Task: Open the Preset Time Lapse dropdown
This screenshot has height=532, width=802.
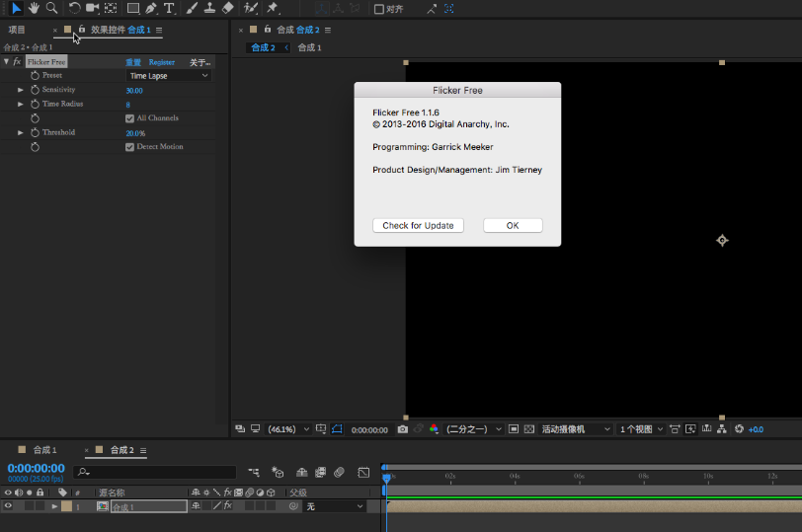Action: pyautogui.click(x=169, y=76)
